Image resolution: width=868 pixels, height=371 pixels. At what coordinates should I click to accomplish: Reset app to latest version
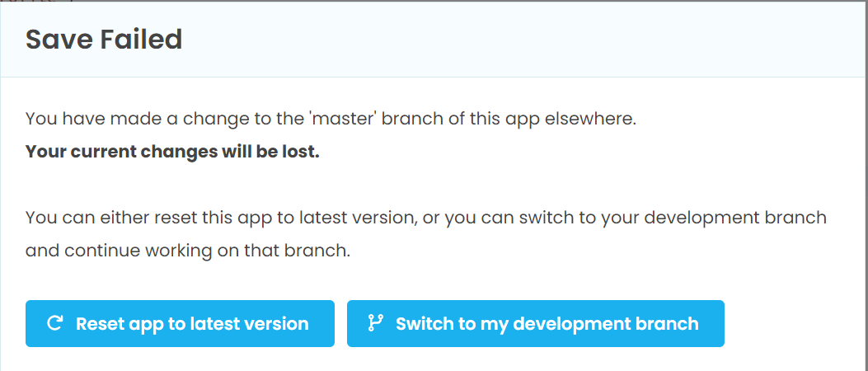[x=180, y=323]
